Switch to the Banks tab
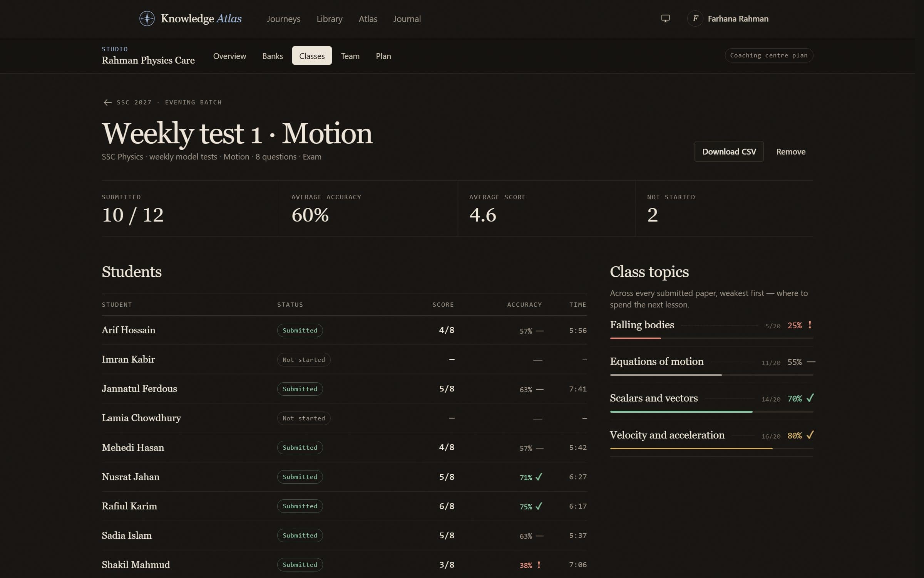The image size is (924, 578). point(273,56)
